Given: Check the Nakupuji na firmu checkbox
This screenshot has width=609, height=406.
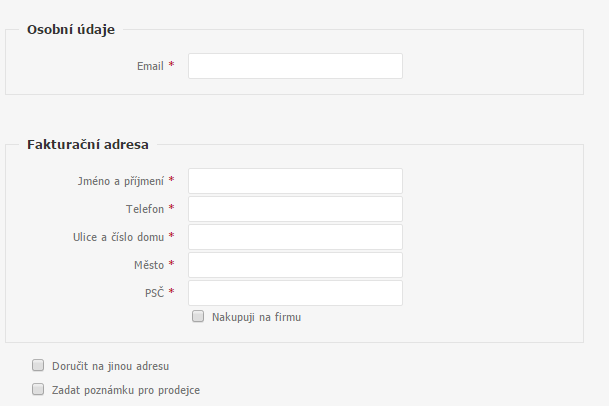Looking at the screenshot, I should tap(198, 316).
